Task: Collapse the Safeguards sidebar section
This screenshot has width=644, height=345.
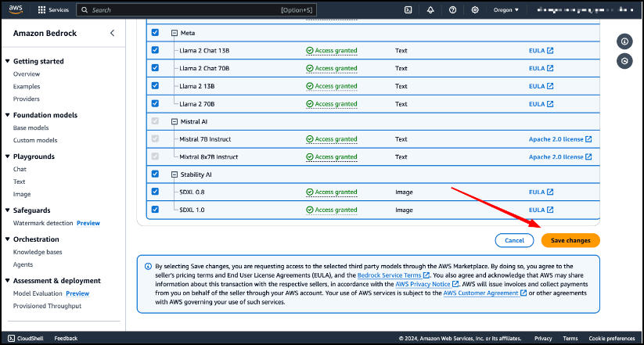Action: pyautogui.click(x=7, y=210)
